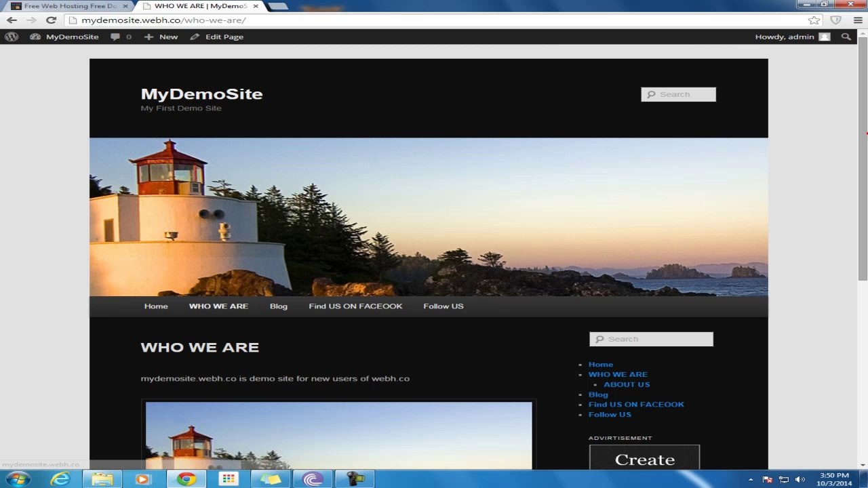Screen dimensions: 868x488
Task: Close the 'WHO WE ARE' tab
Action: tap(257, 6)
